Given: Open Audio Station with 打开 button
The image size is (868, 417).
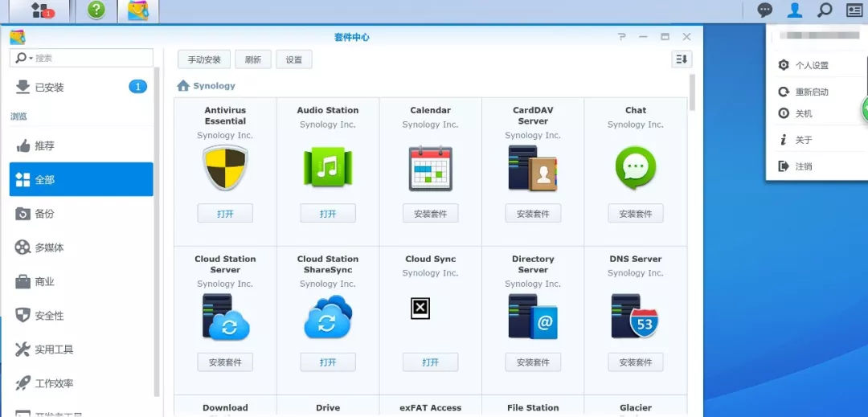Looking at the screenshot, I should point(328,214).
